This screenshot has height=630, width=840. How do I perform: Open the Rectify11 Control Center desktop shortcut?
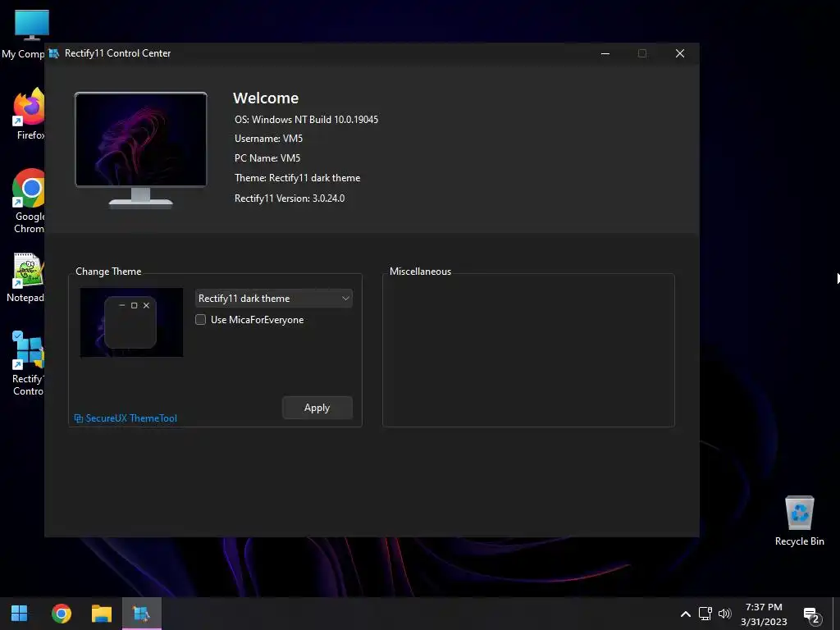point(29,363)
